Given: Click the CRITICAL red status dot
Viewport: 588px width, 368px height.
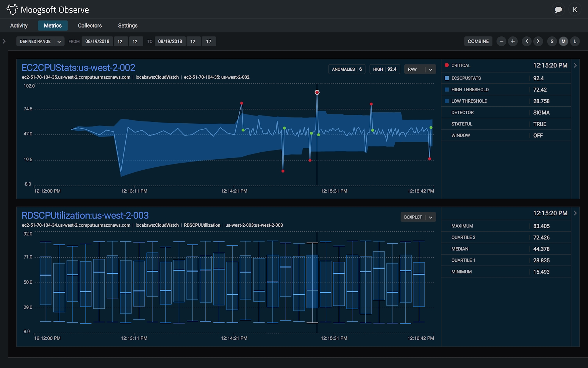Looking at the screenshot, I should [446, 65].
